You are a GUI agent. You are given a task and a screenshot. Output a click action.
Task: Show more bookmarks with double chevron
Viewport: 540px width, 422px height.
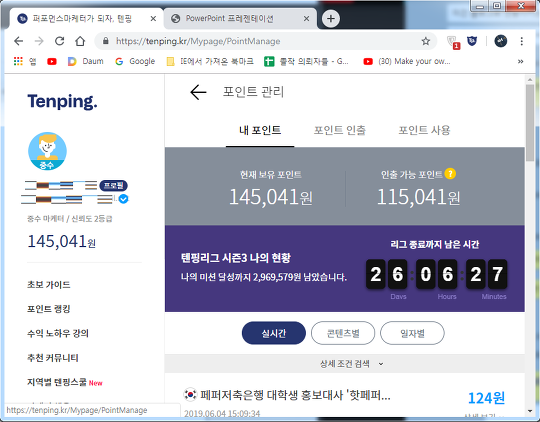520,61
